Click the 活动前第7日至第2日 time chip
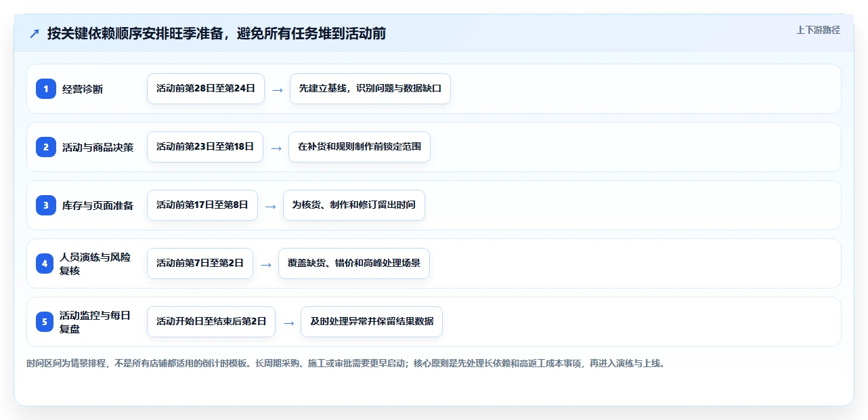 [x=200, y=264]
